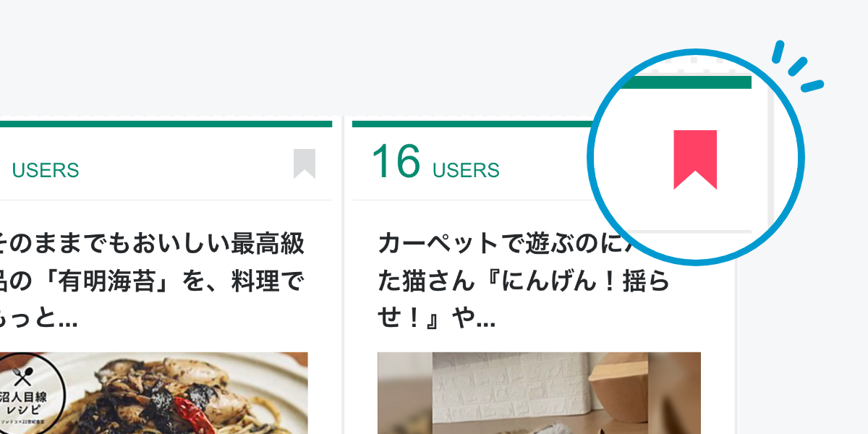Click the pink bookmark icon inside the magnified circle
The width and height of the screenshot is (868, 434).
tap(695, 160)
